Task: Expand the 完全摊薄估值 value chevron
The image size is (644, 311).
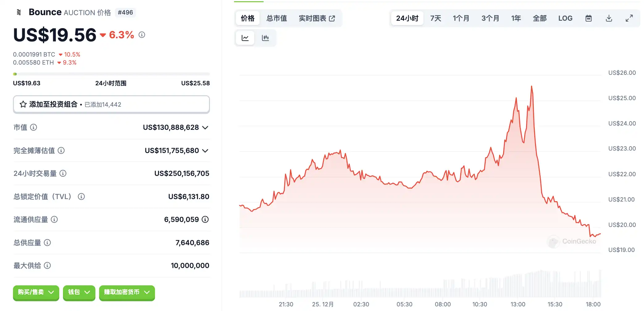Action: click(x=205, y=151)
